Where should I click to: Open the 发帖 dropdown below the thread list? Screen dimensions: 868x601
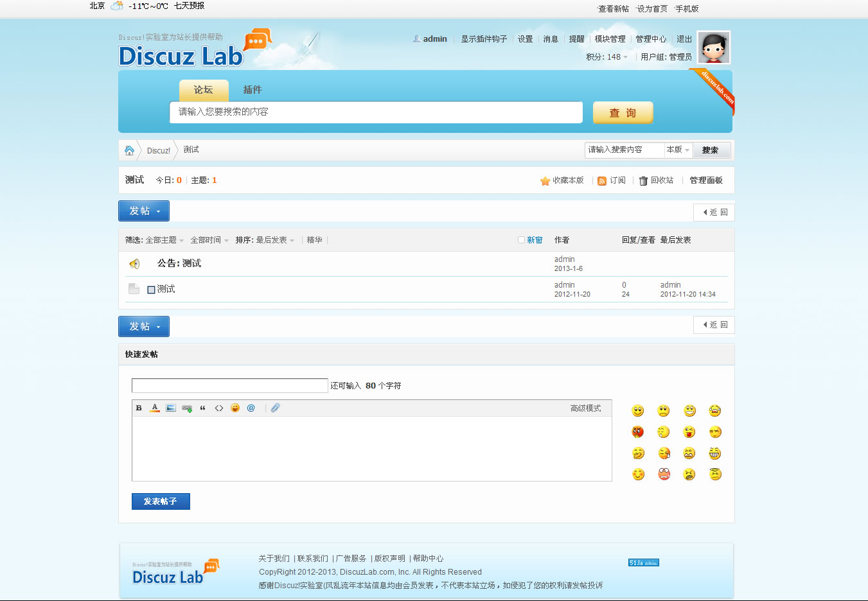(144, 327)
